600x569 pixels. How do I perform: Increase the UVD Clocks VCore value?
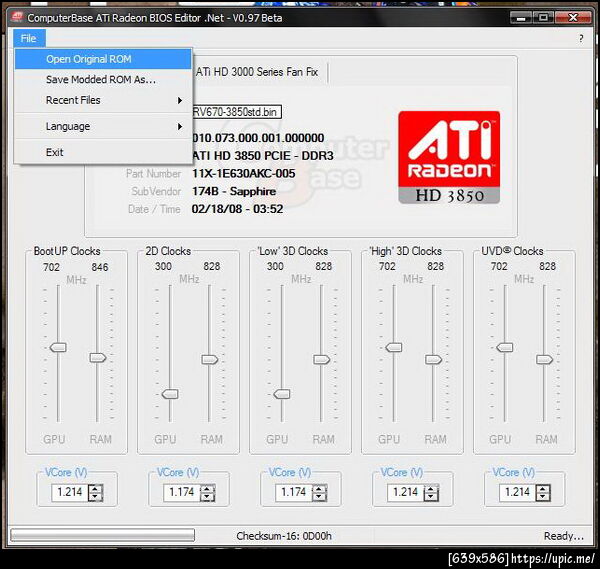[543, 488]
